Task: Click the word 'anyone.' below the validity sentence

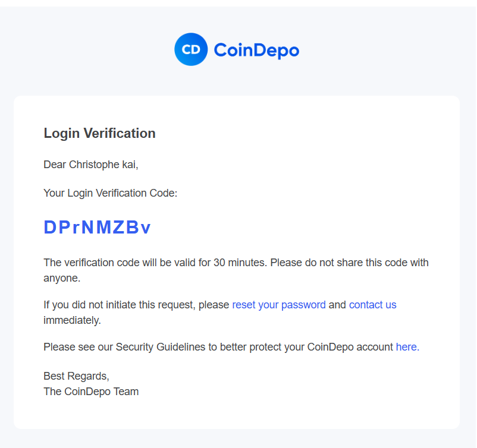Action: click(x=62, y=278)
